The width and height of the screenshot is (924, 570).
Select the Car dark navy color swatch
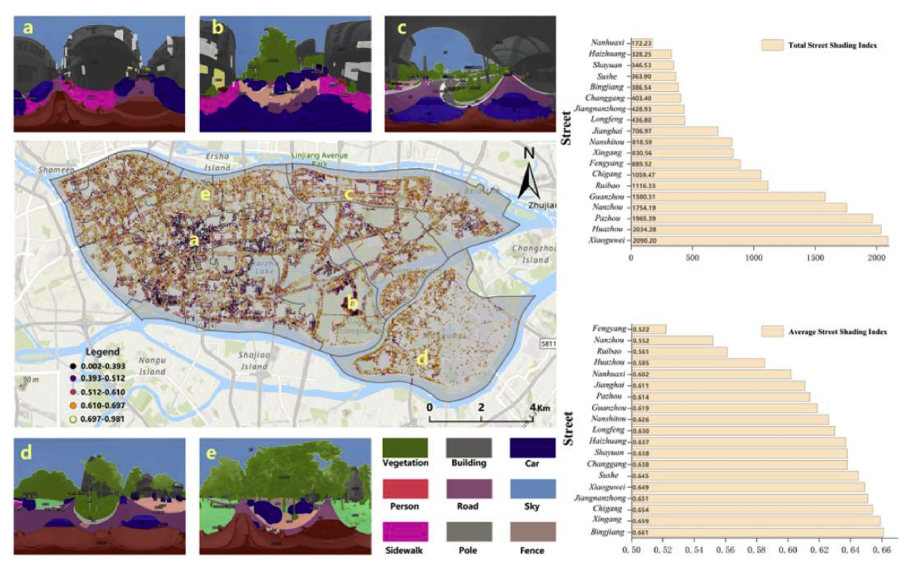[533, 449]
